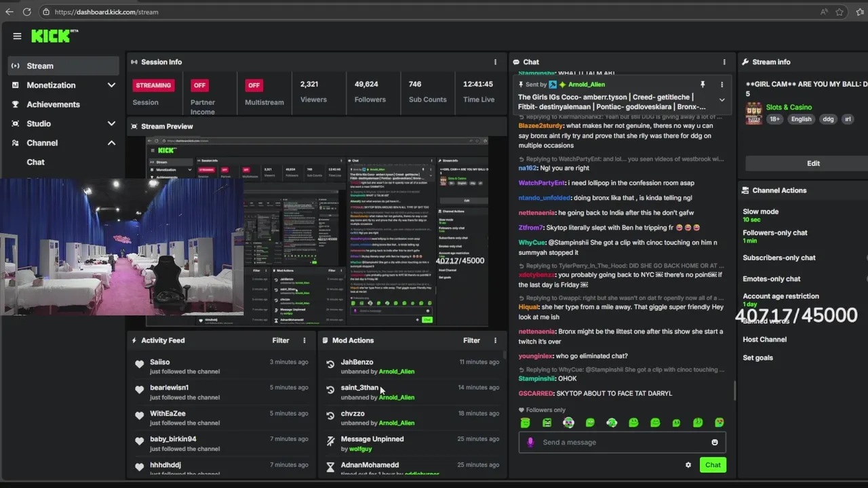868x488 pixels.
Task: Open the emoji picker in message box
Action: tap(715, 443)
